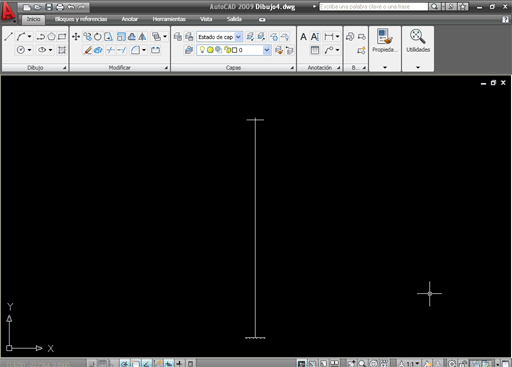Select the Polyline tool in Dibujo panel
This screenshot has width=512, height=367.
pos(41,37)
